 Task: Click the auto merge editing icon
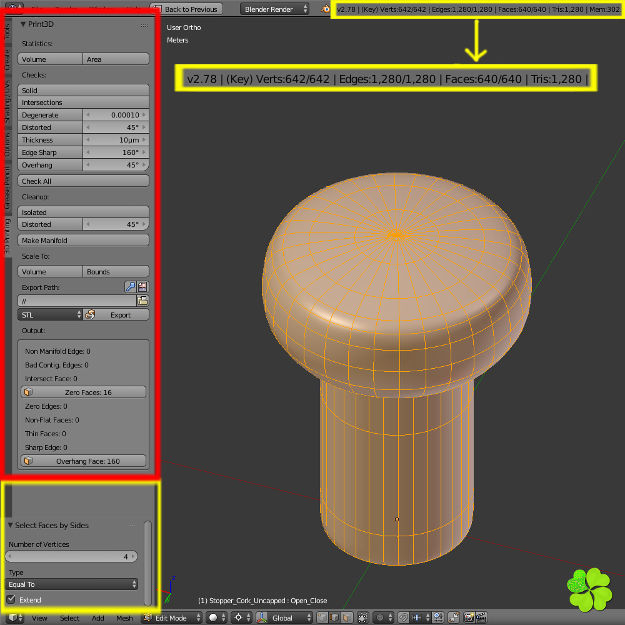(x=454, y=618)
